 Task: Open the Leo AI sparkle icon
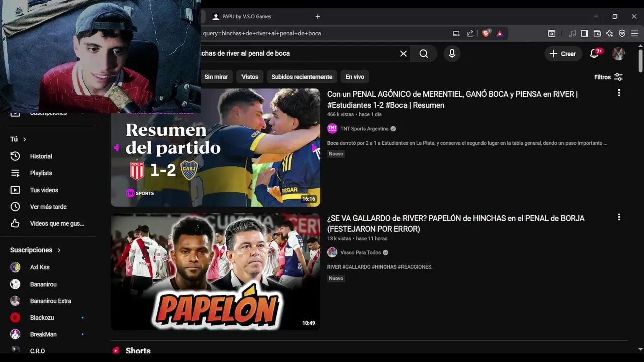[610, 33]
